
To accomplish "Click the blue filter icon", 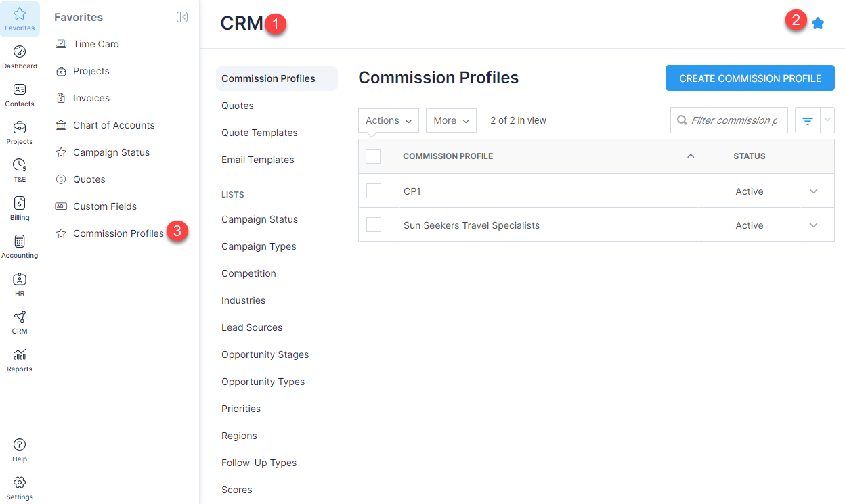I will click(x=807, y=120).
